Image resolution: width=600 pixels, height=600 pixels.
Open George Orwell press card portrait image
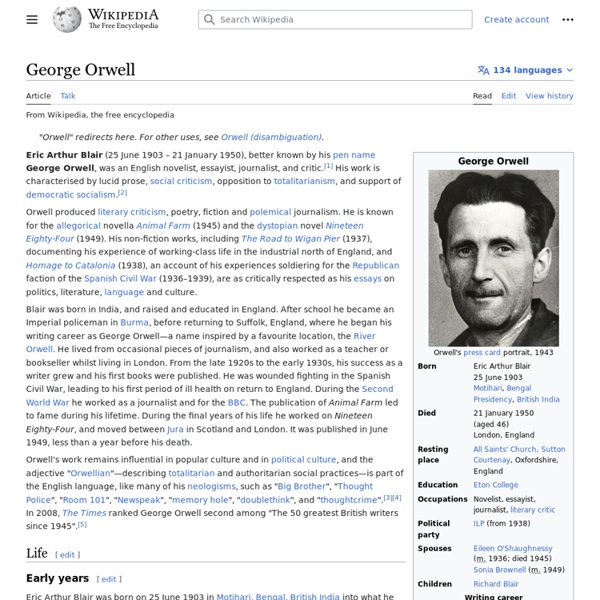[493, 258]
